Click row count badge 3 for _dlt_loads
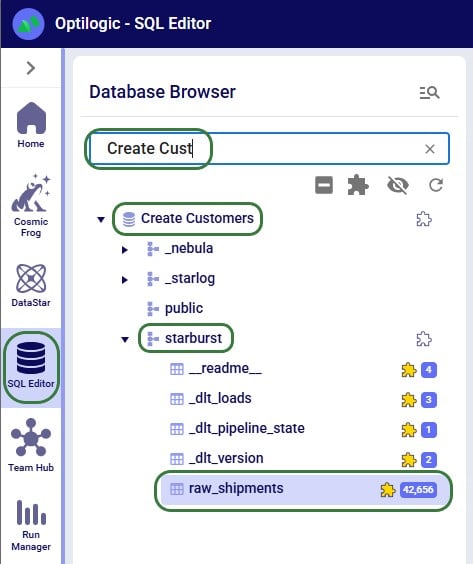 428,400
